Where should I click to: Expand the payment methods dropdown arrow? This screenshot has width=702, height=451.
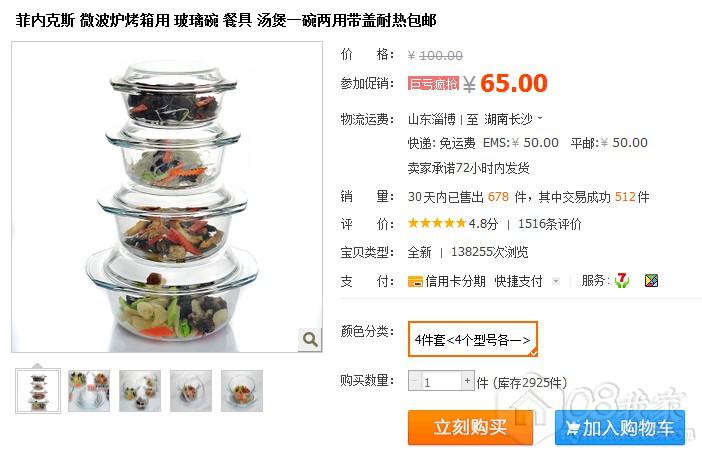(x=556, y=281)
